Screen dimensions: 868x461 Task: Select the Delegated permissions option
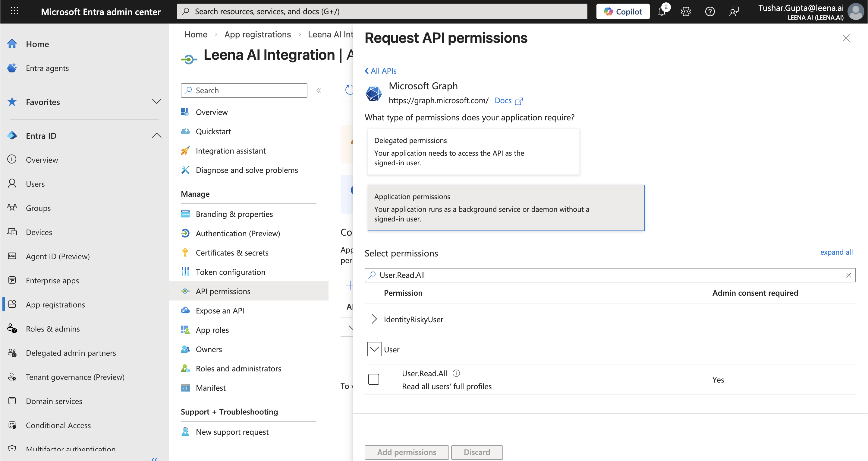click(473, 152)
